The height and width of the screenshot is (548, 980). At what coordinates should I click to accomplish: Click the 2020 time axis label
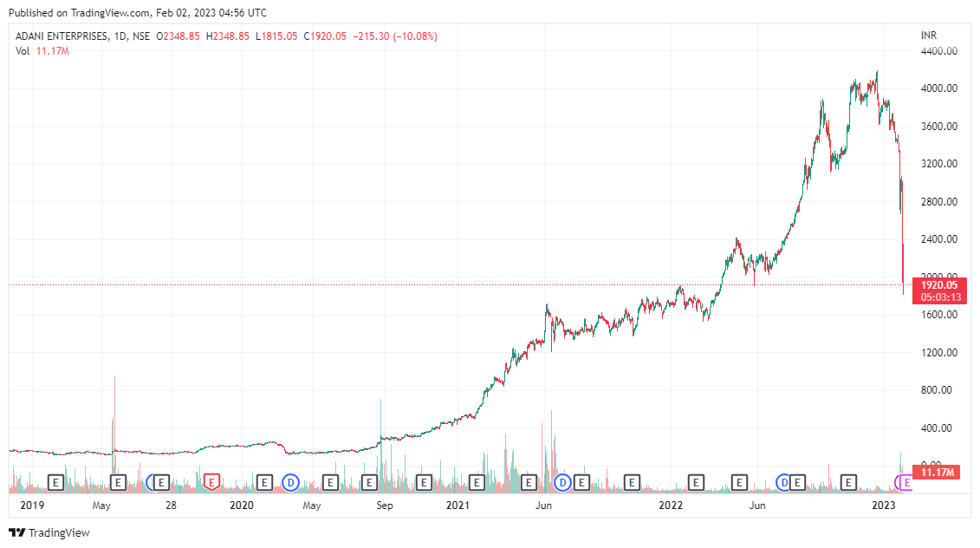(x=241, y=505)
